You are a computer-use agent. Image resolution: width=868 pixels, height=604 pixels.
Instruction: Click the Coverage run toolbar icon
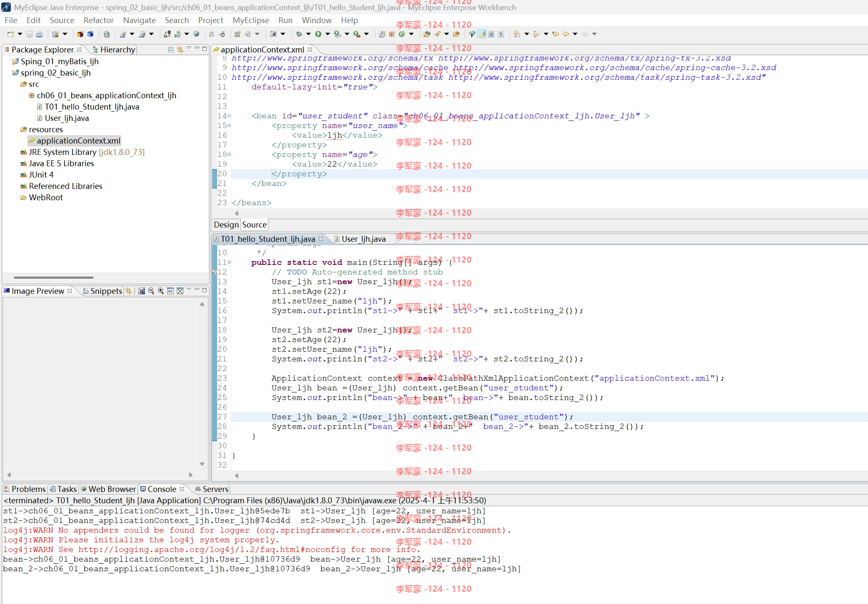tap(337, 34)
